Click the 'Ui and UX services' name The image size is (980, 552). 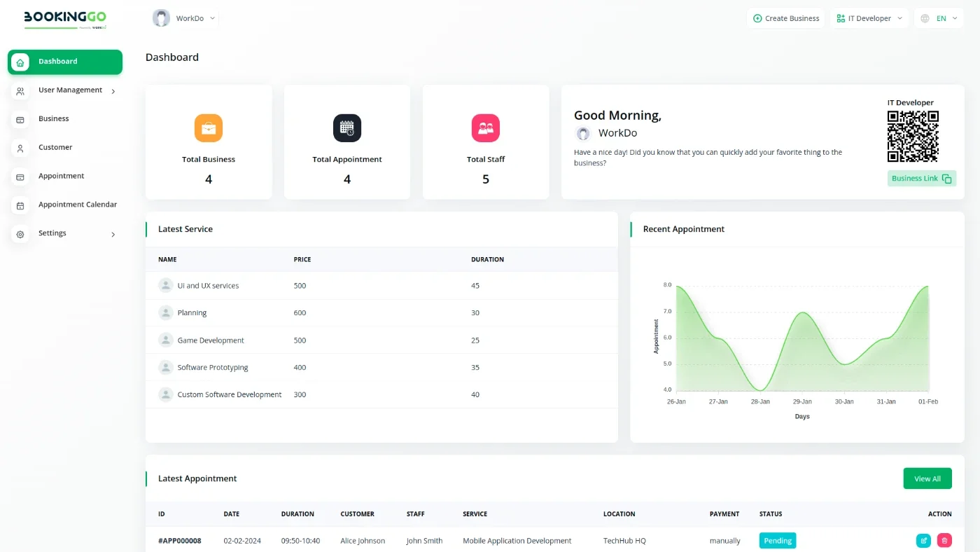click(x=208, y=286)
